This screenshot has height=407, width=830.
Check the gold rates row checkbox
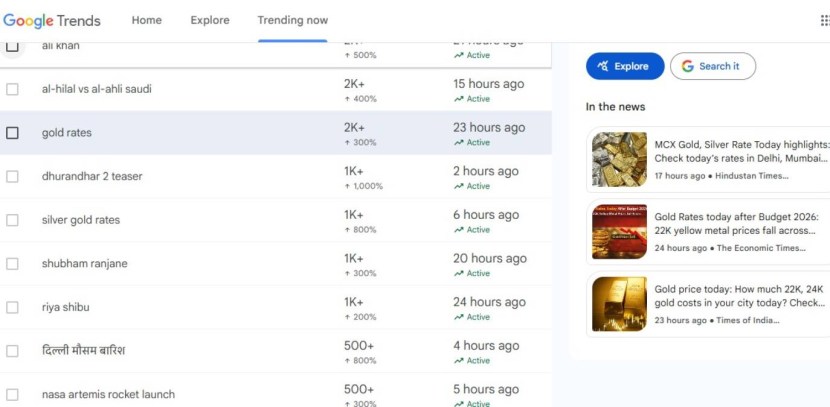click(x=13, y=133)
